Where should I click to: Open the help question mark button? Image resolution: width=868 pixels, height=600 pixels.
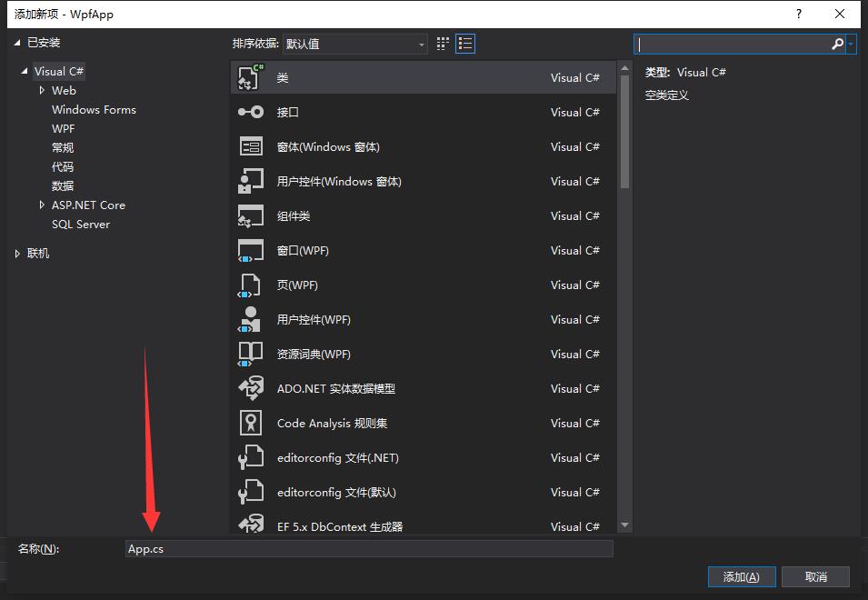(798, 14)
